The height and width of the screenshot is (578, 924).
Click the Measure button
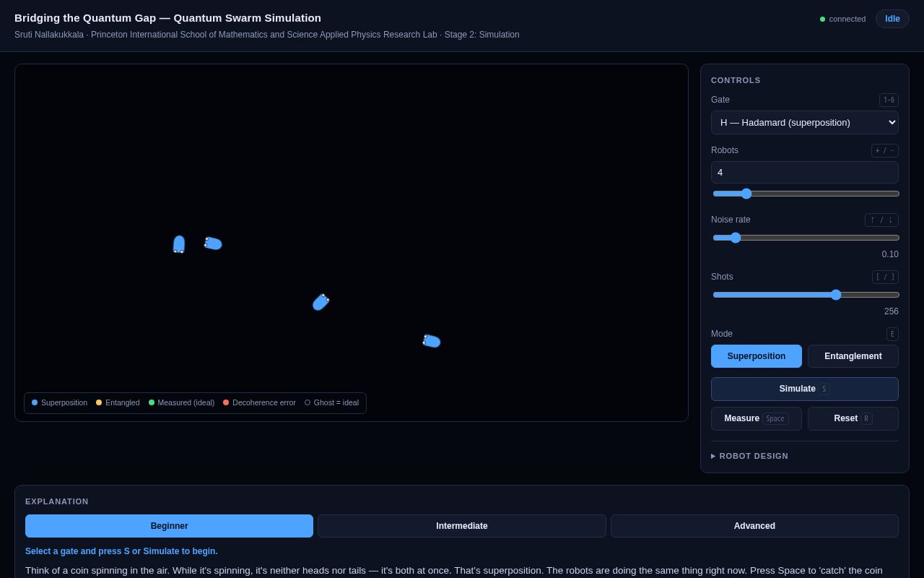pyautogui.click(x=757, y=418)
